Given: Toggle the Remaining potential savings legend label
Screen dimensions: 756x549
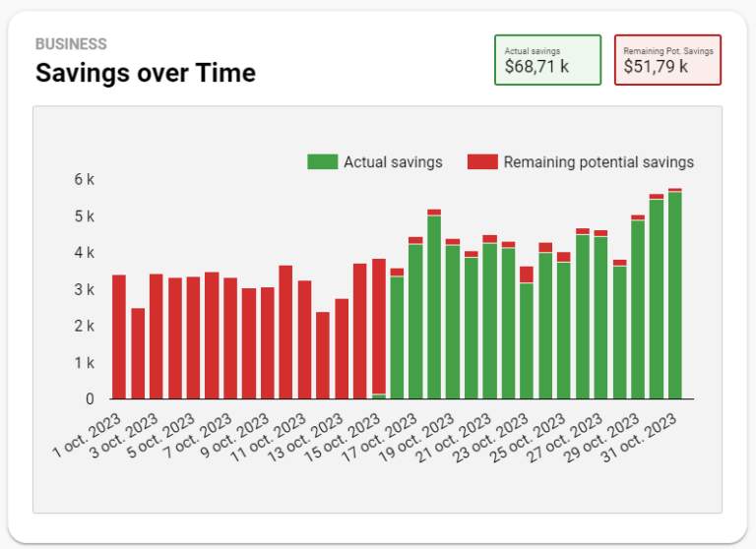Looking at the screenshot, I should click(598, 162).
